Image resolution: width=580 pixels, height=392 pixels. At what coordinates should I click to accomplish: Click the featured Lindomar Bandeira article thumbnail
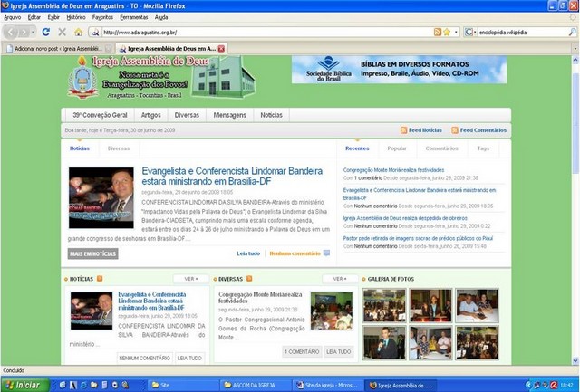click(x=101, y=197)
